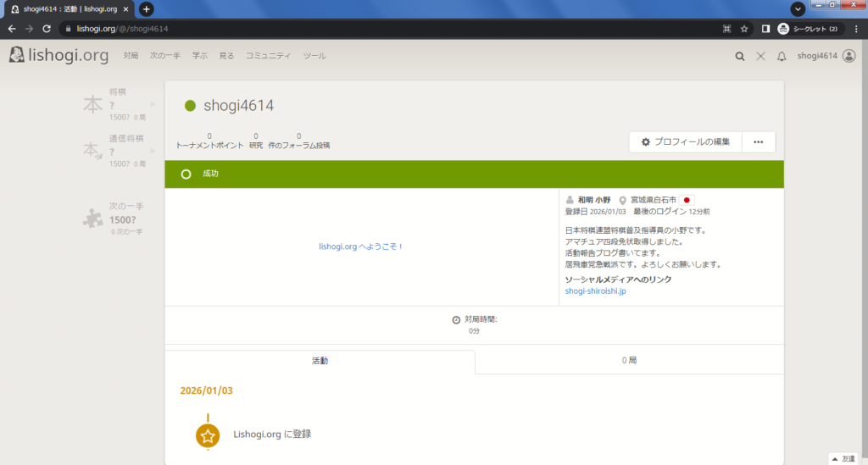Click the lishogi.org logo

click(58, 55)
